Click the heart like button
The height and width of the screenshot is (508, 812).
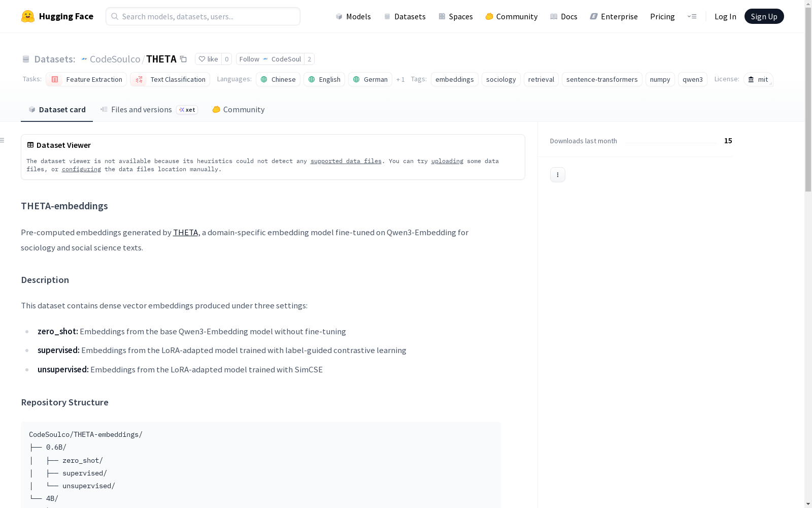pyautogui.click(x=208, y=59)
